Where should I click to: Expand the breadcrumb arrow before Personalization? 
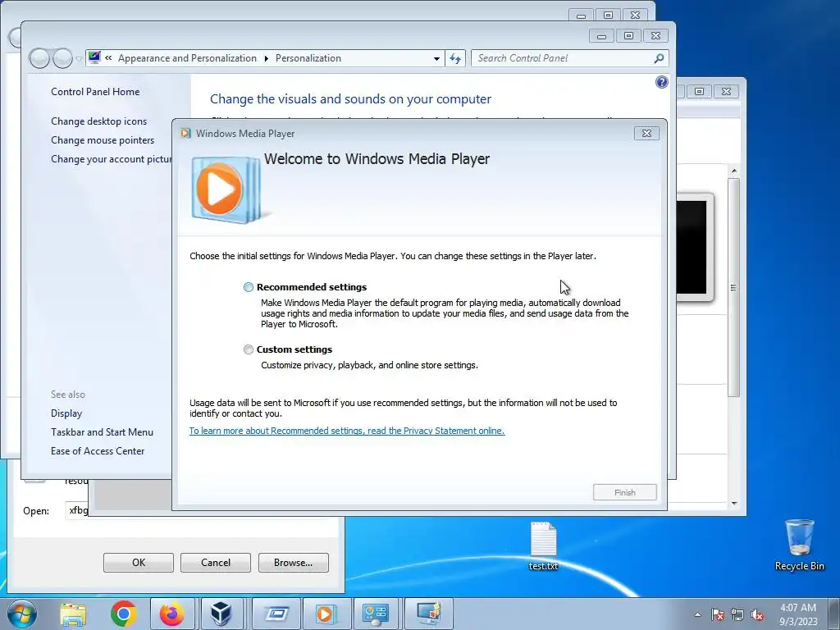[267, 58]
